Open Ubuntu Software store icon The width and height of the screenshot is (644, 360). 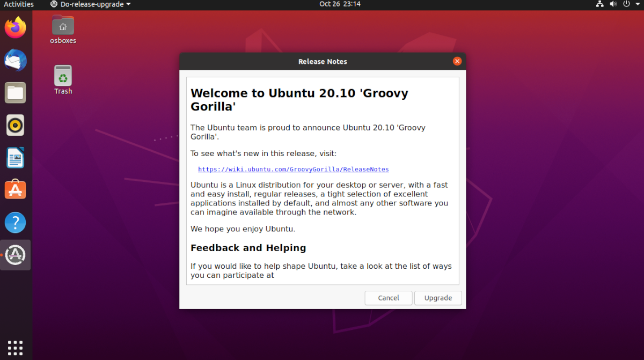point(15,190)
